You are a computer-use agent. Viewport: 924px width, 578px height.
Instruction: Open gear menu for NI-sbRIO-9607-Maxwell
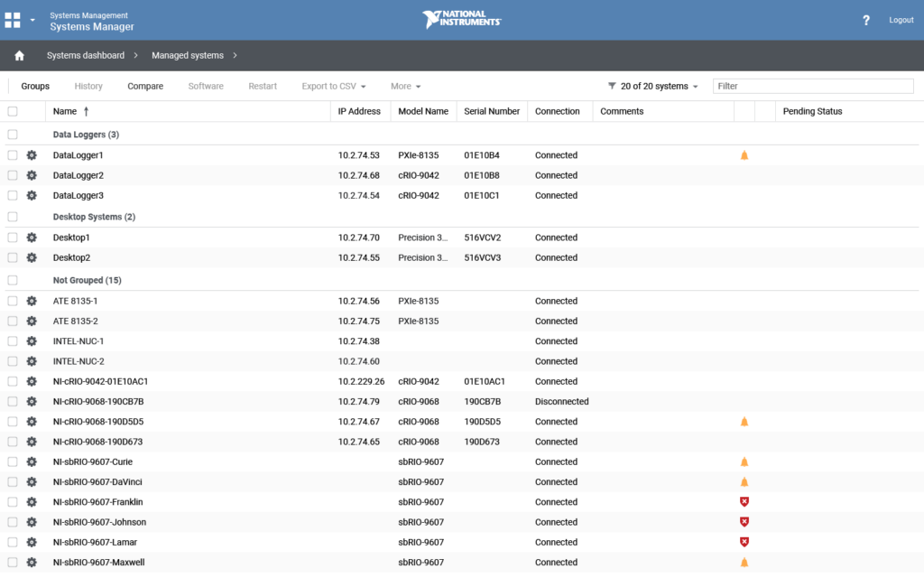tap(32, 562)
